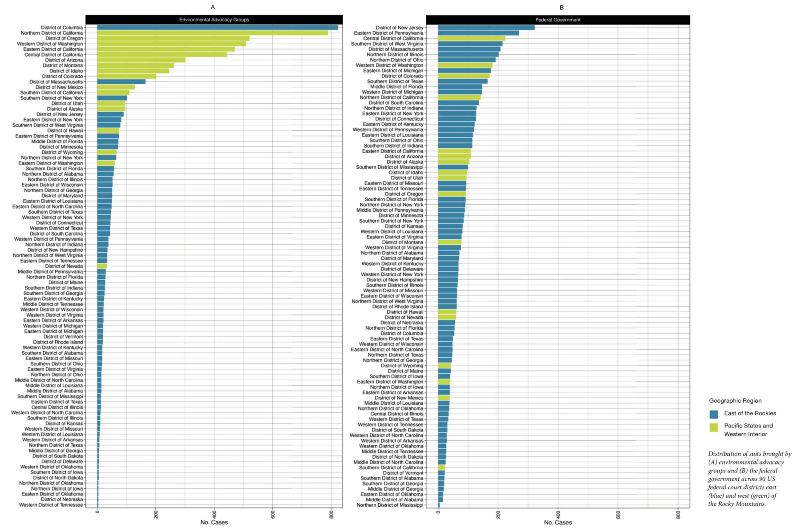Click the Central District of California label in panel B
This screenshot has height=532, width=801.
[x=393, y=38]
